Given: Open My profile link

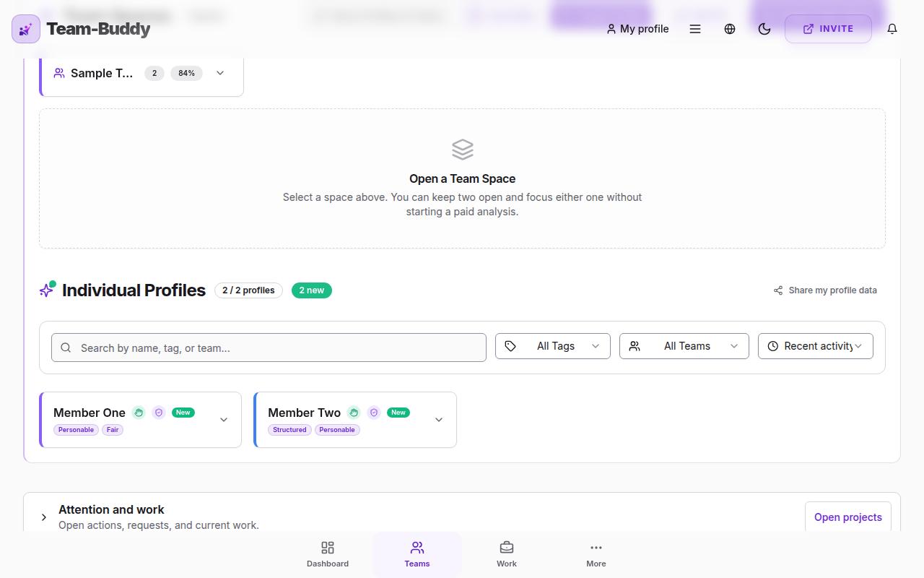Looking at the screenshot, I should click(x=637, y=29).
